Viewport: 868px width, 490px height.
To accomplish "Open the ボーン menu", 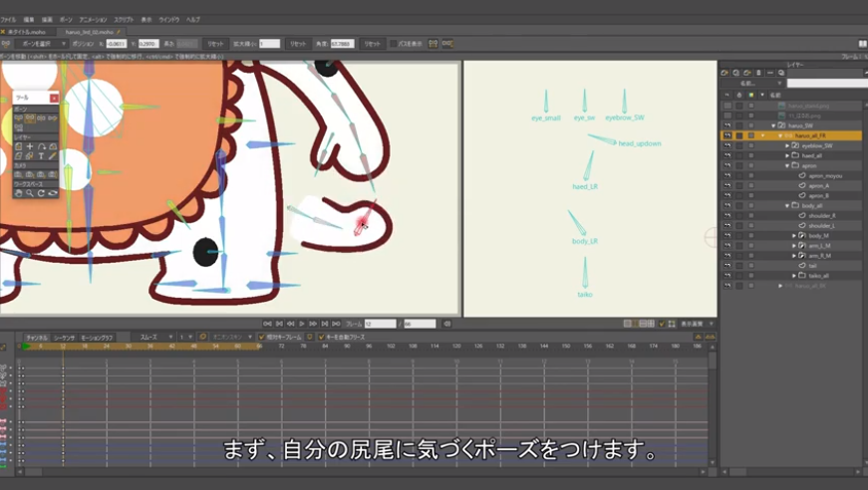I will click(66, 19).
